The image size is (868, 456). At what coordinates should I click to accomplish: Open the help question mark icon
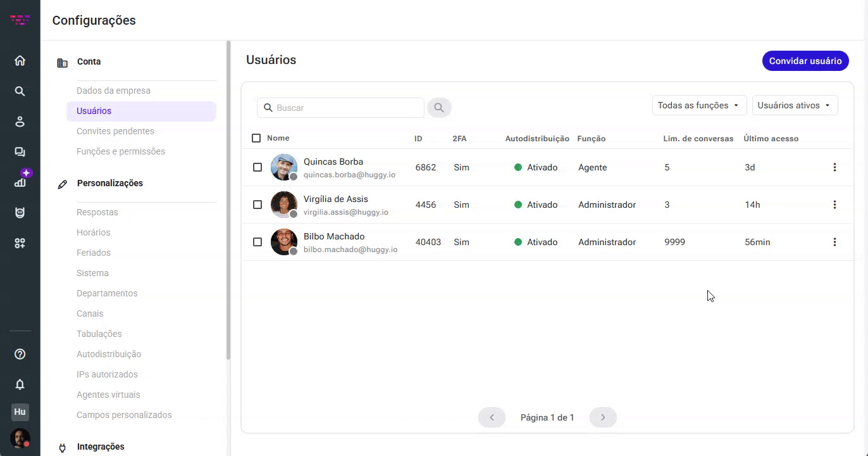point(20,354)
